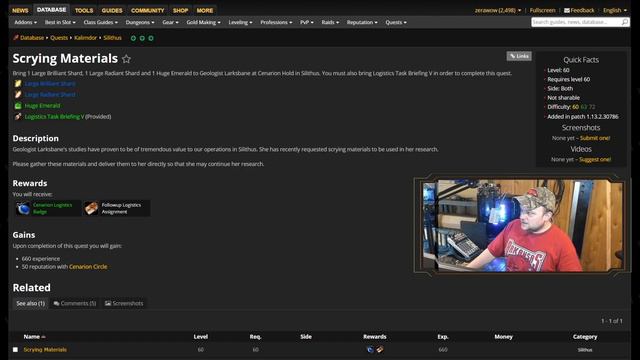Open the TOOLS top menu
The height and width of the screenshot is (360, 640).
(x=84, y=10)
